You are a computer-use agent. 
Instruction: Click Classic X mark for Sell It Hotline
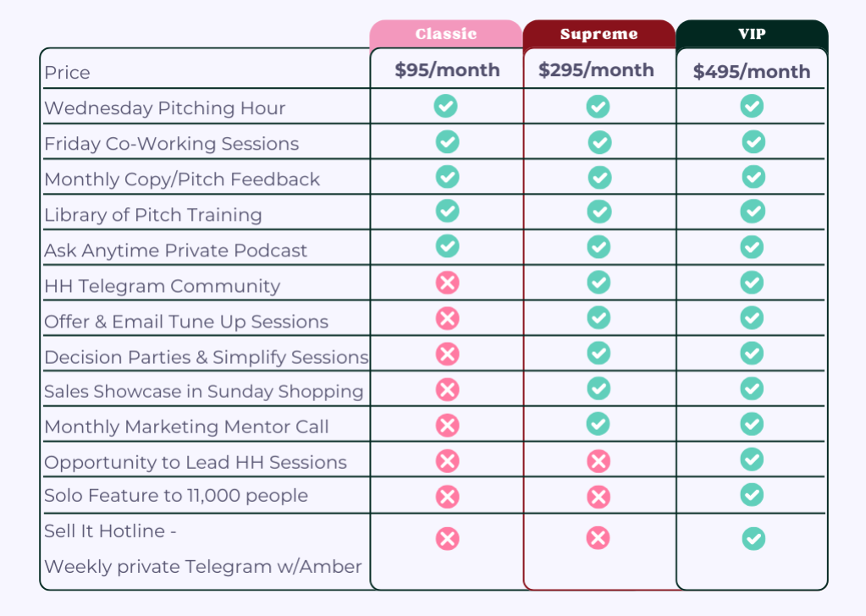click(447, 538)
